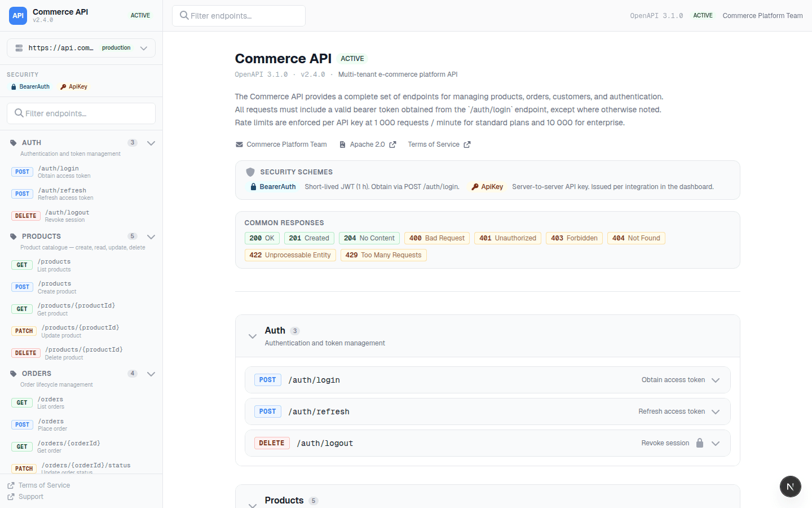Click the 201 Created response badge
This screenshot has width=812, height=508.
pyautogui.click(x=309, y=238)
